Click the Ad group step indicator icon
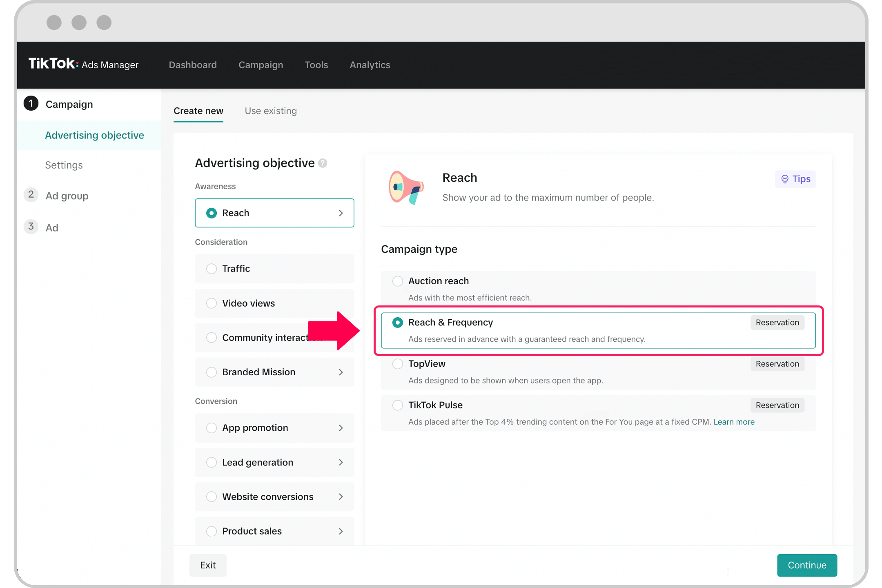The image size is (882, 588). pyautogui.click(x=31, y=196)
